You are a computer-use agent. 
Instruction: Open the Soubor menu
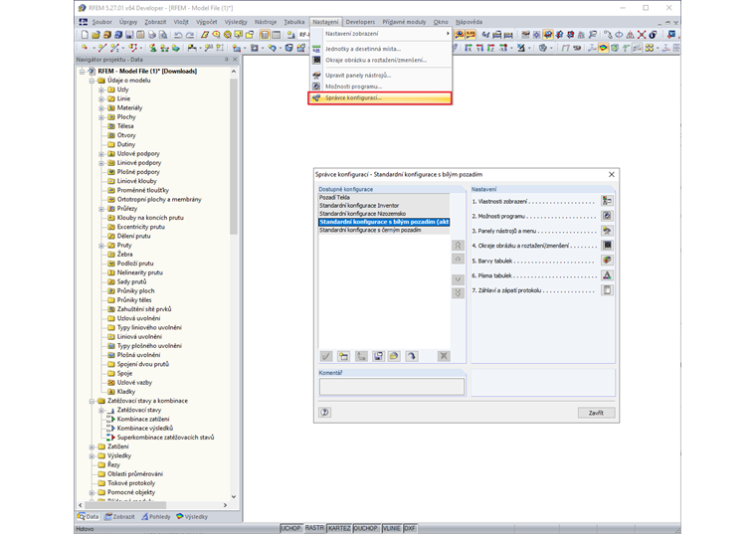pos(101,22)
